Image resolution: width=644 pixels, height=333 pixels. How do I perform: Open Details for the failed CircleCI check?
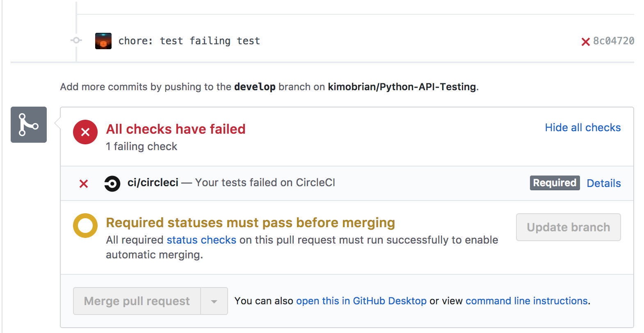[x=603, y=183]
